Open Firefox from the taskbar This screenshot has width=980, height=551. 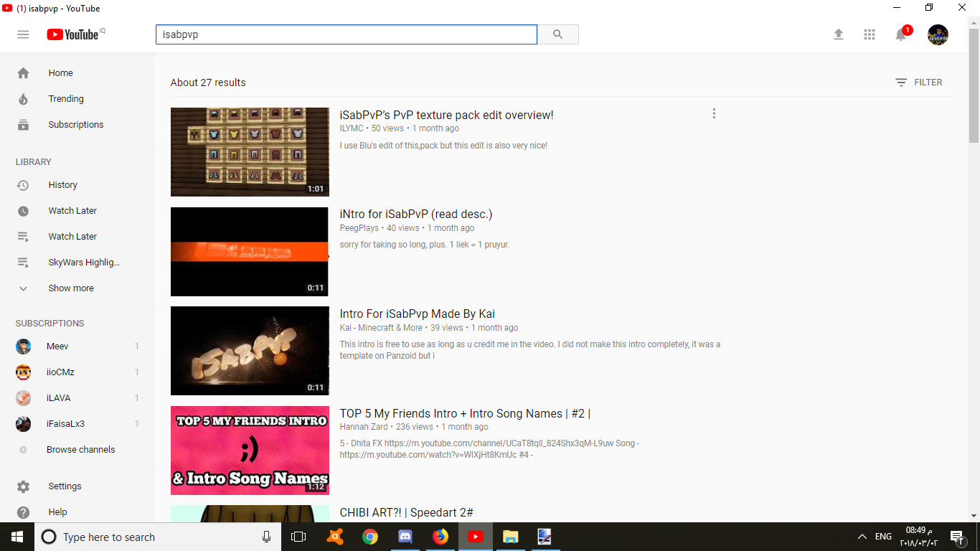coord(440,537)
